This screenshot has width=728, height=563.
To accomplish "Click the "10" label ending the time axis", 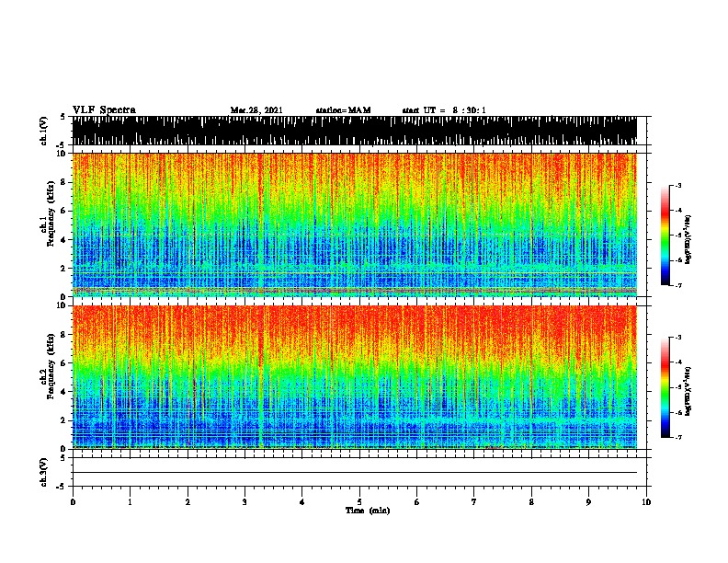I will pos(646,502).
